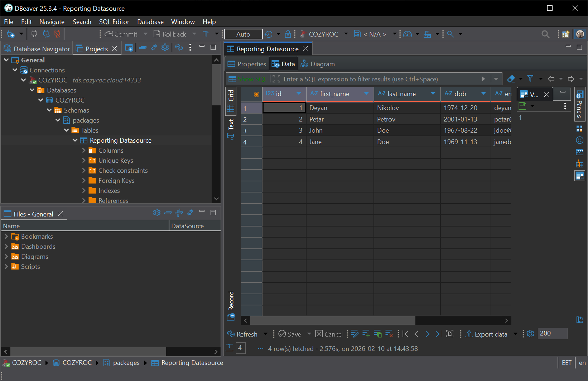This screenshot has height=381, width=588.
Task: Click the funnel custom filter icon
Action: coord(530,79)
